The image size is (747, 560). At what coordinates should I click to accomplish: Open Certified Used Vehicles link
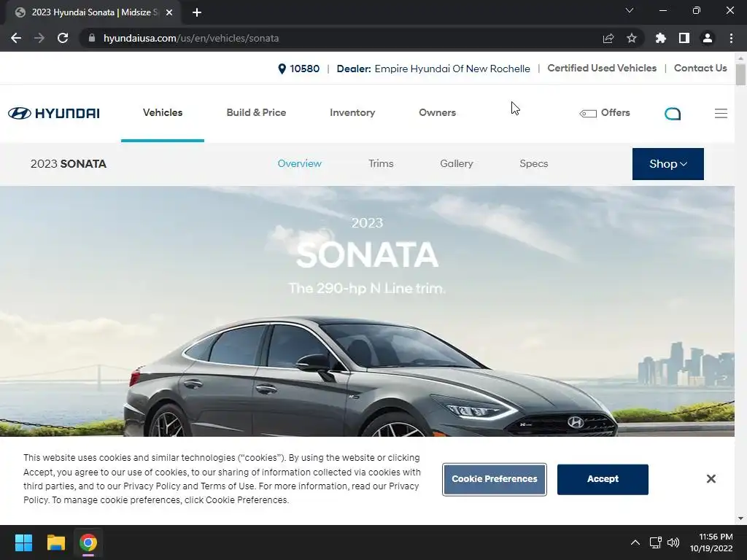[x=602, y=68]
